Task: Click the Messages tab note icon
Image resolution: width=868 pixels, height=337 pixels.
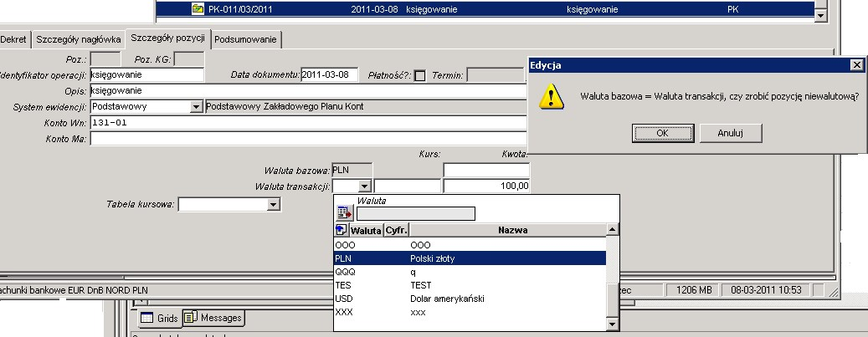Action: (x=191, y=318)
